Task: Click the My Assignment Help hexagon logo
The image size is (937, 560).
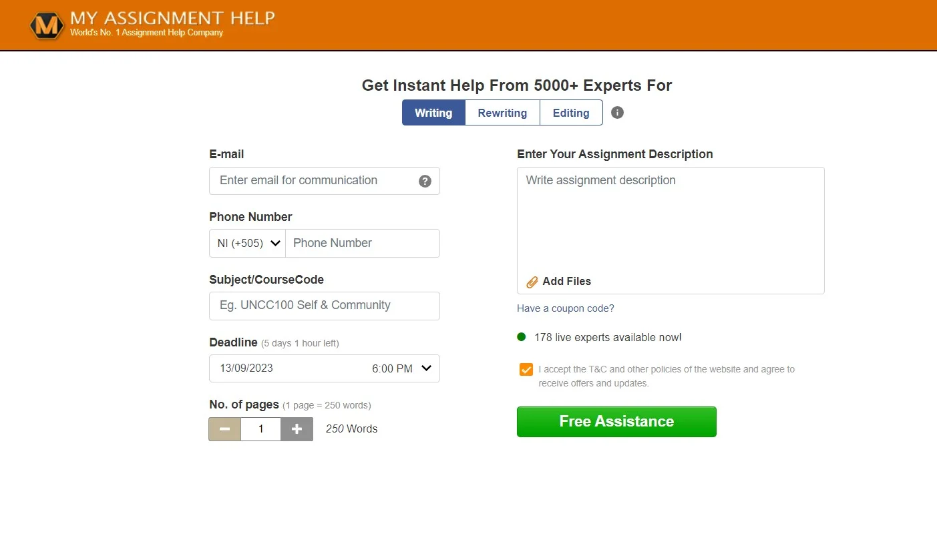Action: pos(47,25)
